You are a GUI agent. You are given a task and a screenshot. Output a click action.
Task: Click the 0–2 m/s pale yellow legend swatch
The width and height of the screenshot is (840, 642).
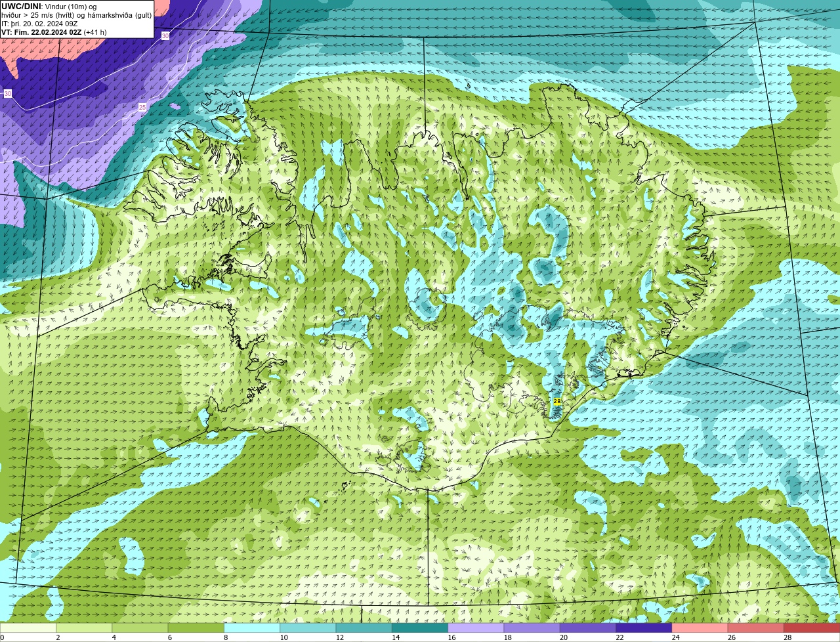click(x=28, y=628)
